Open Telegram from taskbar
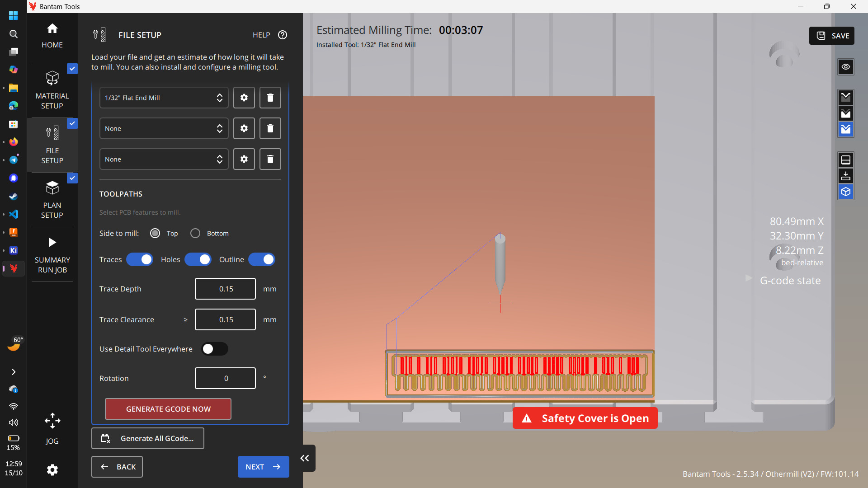The image size is (868, 488). tap(14, 160)
